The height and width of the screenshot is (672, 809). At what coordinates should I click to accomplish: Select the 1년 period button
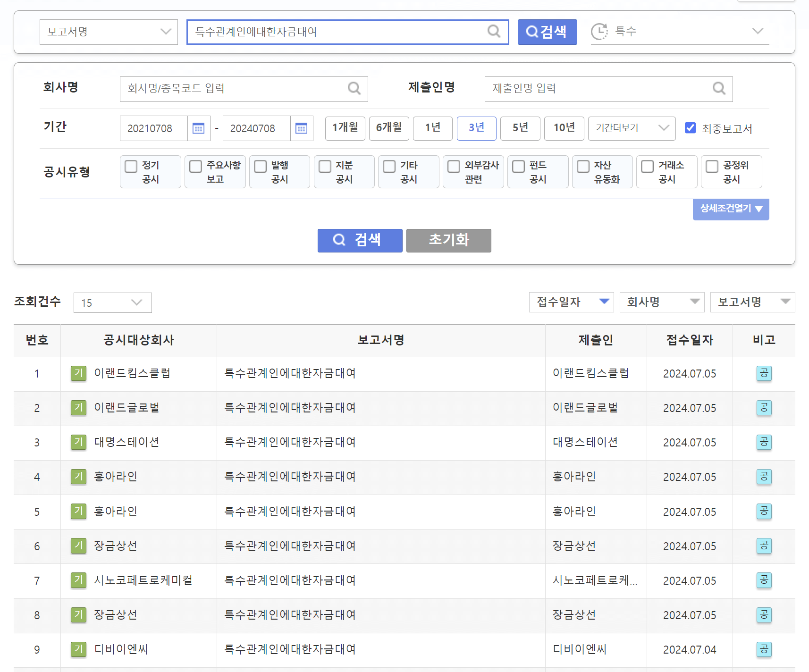[432, 128]
